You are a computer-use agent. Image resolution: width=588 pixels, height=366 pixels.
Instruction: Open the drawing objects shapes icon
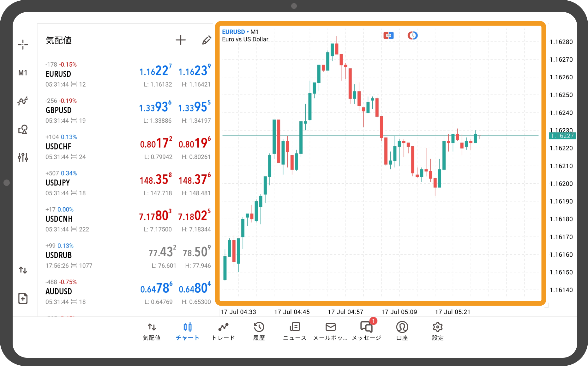[x=23, y=130]
